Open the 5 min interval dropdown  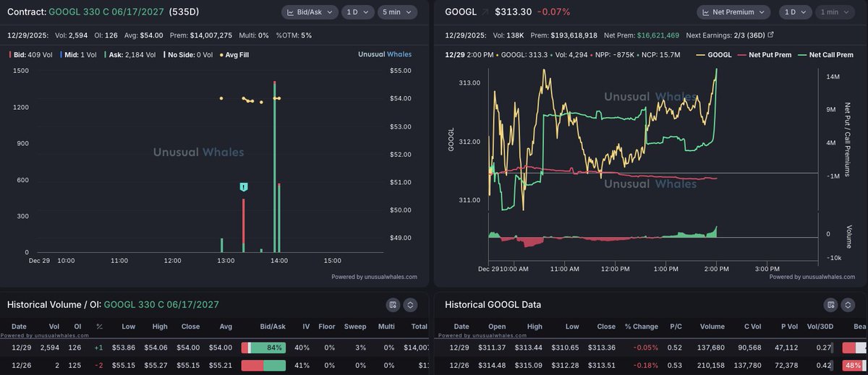pyautogui.click(x=397, y=12)
